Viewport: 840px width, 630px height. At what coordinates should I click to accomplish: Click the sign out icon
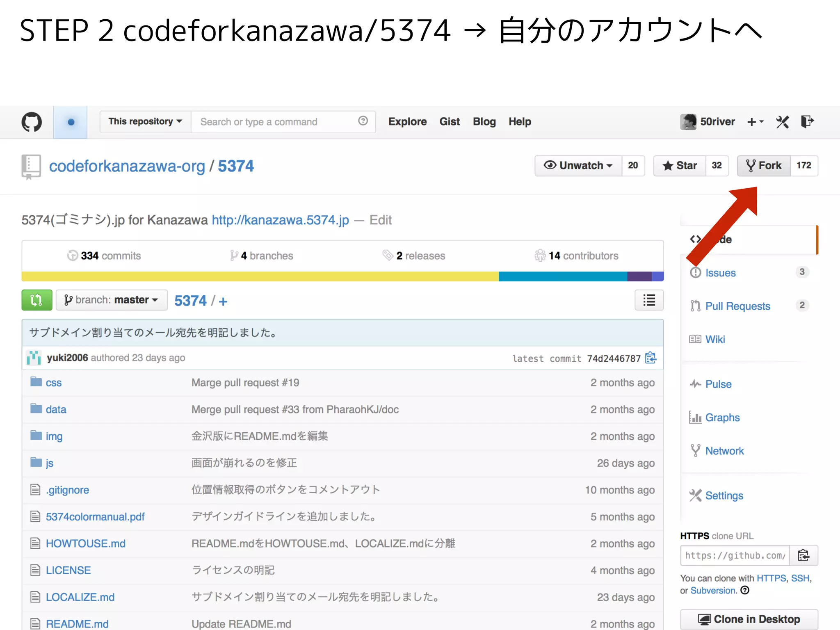tap(807, 122)
